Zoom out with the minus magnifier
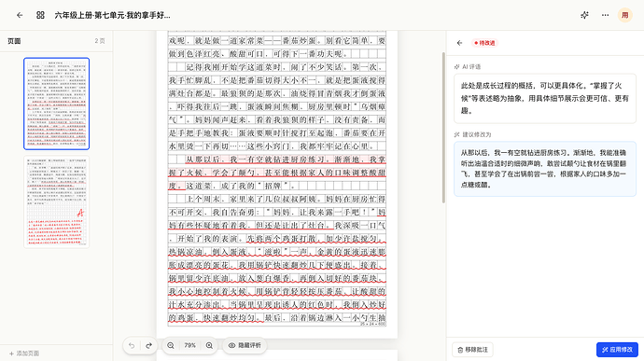Screen dimensions: 644x361 tap(171, 345)
